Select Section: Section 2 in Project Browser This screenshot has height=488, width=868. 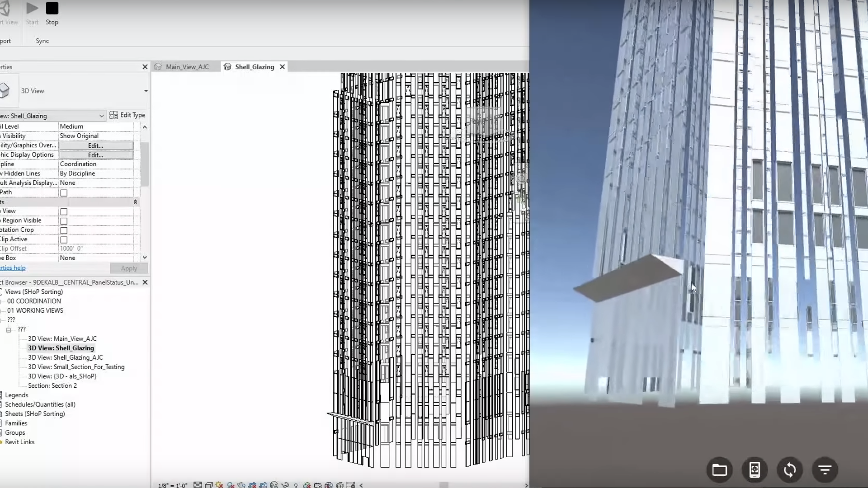pos(52,385)
